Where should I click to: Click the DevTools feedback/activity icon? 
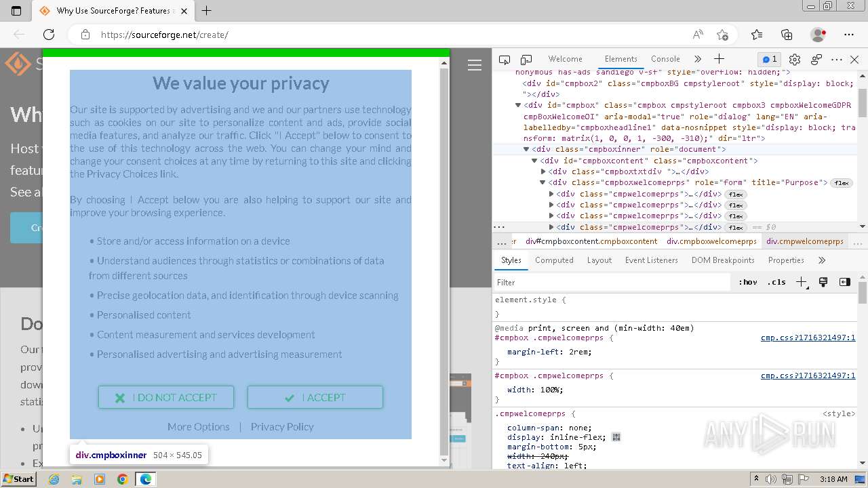(x=816, y=60)
